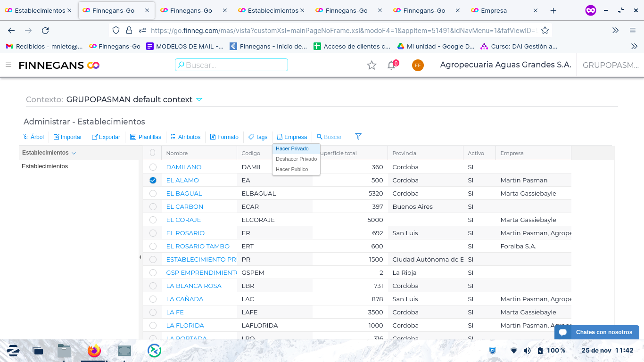Open Árbol tree view in toolbar
Screen dimensions: 644x362
click(33, 137)
